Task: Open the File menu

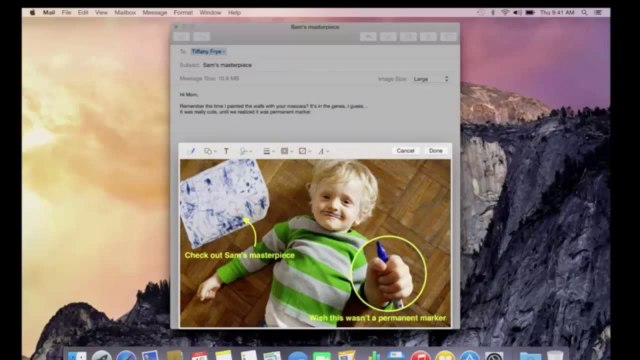Action: [66, 13]
